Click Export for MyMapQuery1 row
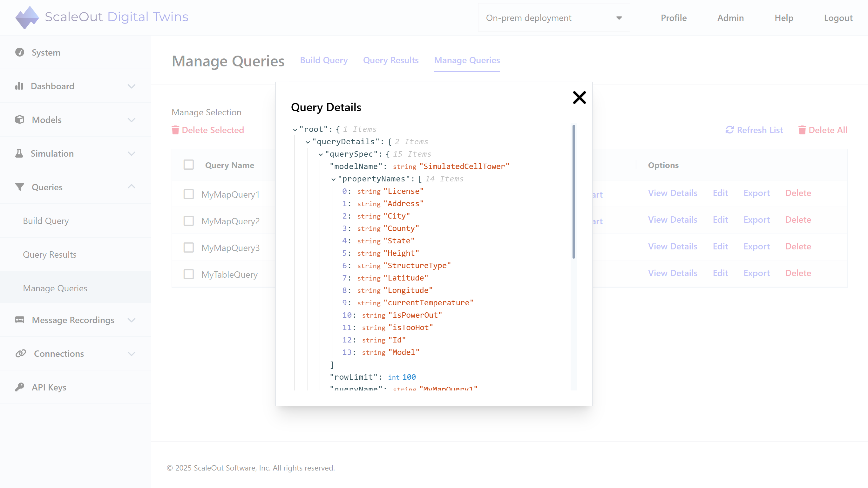Image resolution: width=868 pixels, height=488 pixels. point(756,193)
